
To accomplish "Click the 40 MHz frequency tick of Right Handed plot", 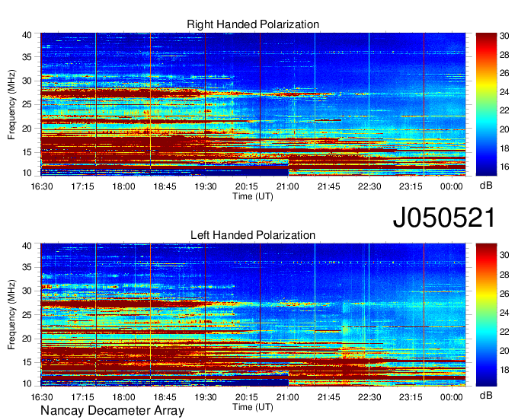I will 27,35.
